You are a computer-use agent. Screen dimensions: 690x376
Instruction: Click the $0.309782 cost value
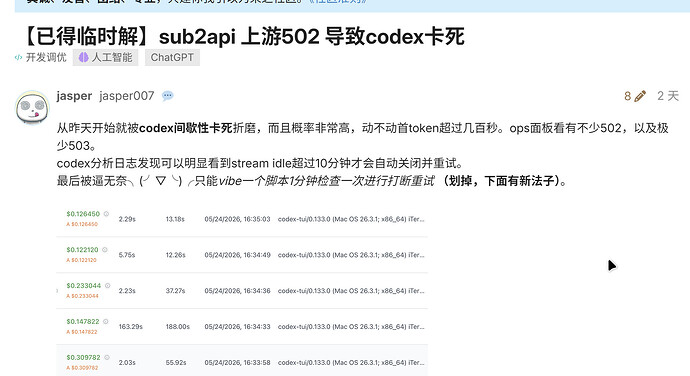pos(83,358)
